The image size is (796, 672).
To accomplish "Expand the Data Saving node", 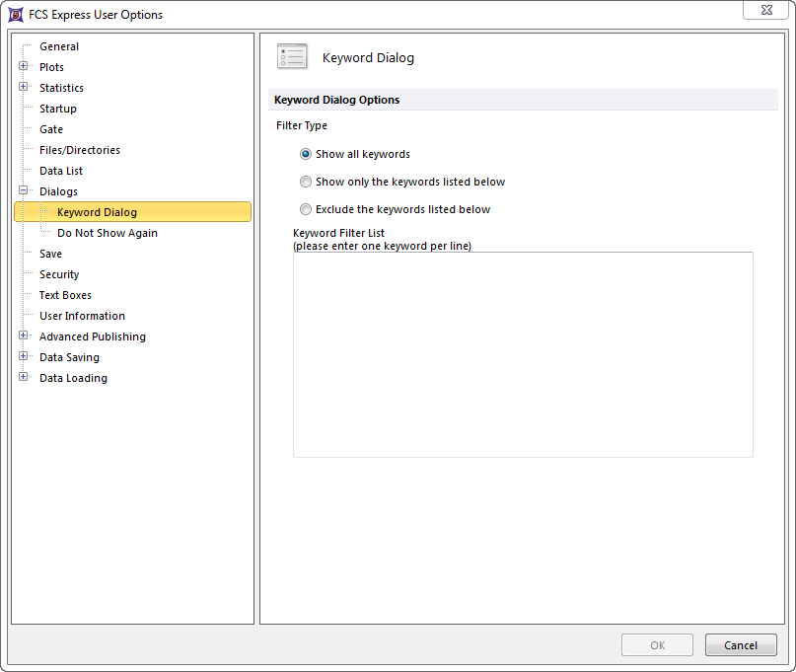I will (24, 357).
